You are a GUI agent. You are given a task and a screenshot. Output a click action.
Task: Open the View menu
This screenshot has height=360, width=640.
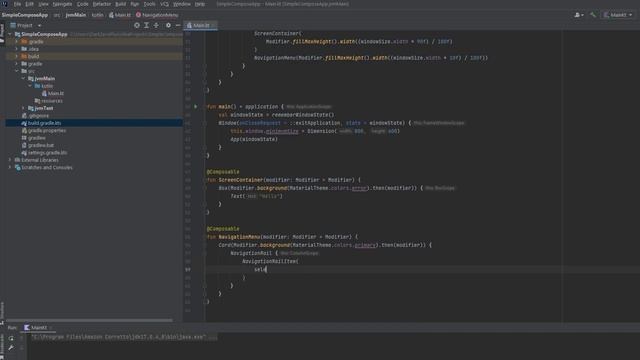click(x=43, y=4)
